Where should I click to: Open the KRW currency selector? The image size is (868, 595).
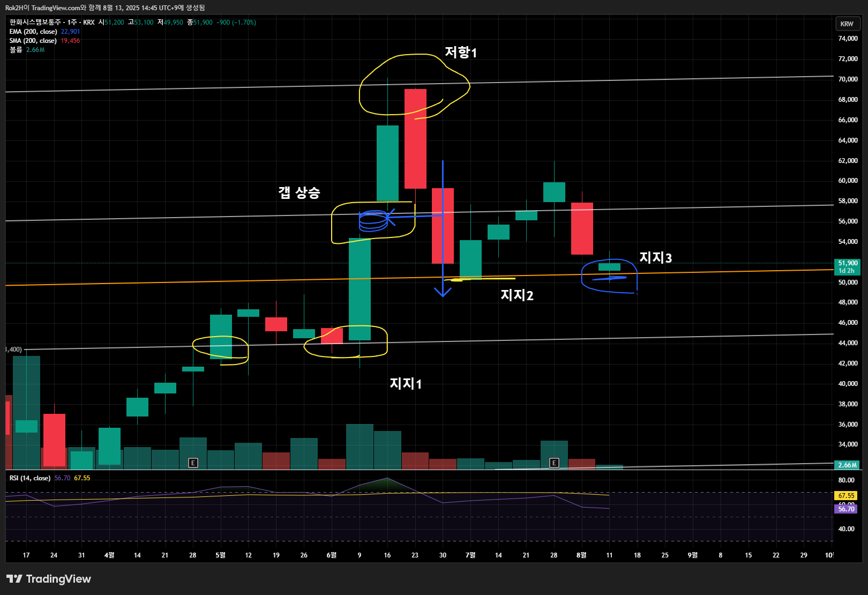848,24
